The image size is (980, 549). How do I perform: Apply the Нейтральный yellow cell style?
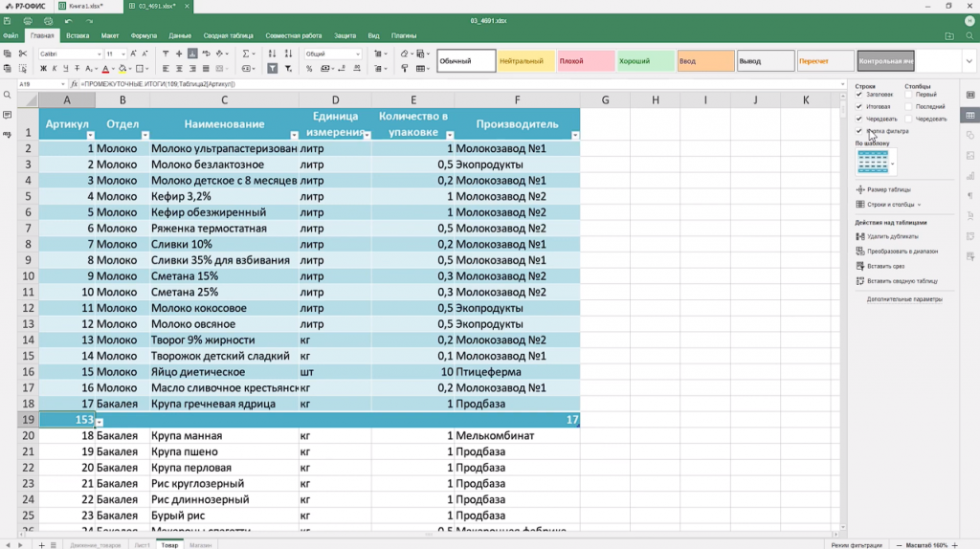click(525, 61)
